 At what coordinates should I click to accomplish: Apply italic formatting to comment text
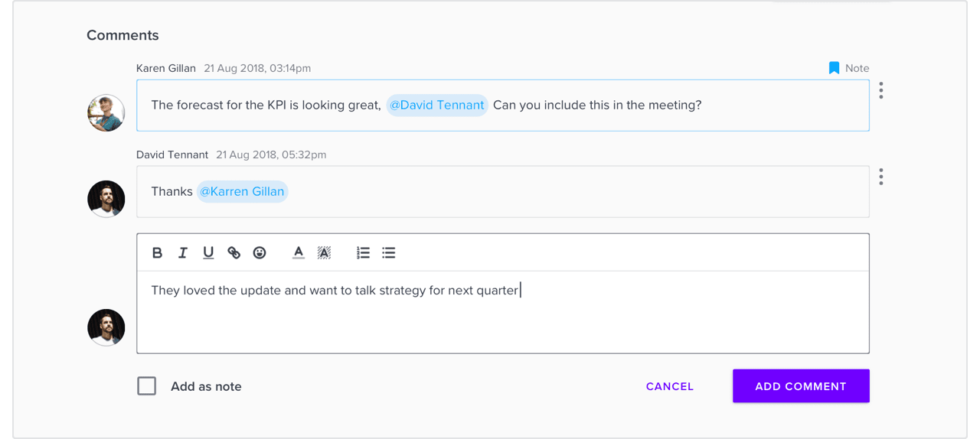point(182,252)
